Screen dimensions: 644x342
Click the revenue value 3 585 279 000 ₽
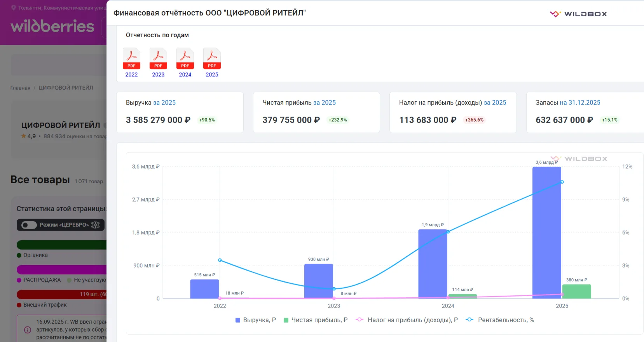click(x=158, y=120)
